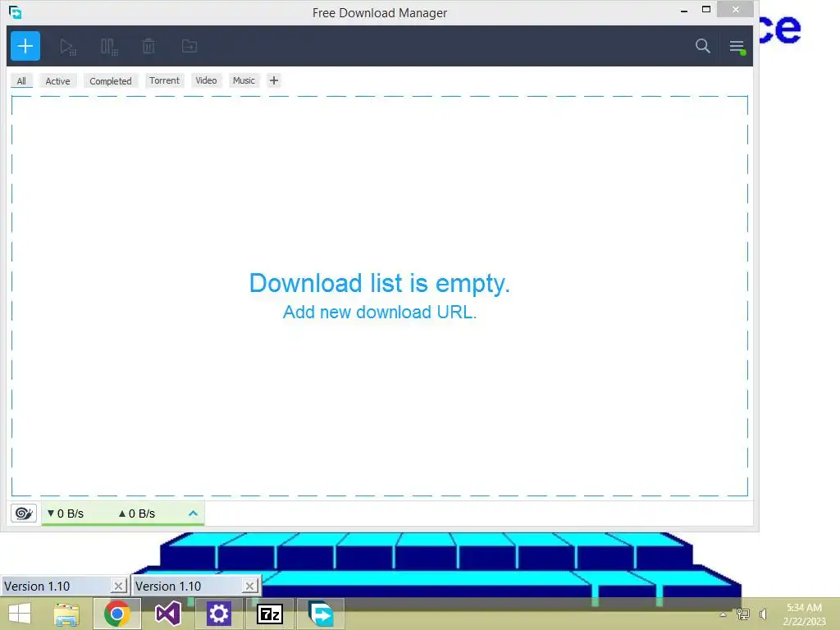Expand the speed panel chevron
Screen dimensions: 840x630
[193, 514]
